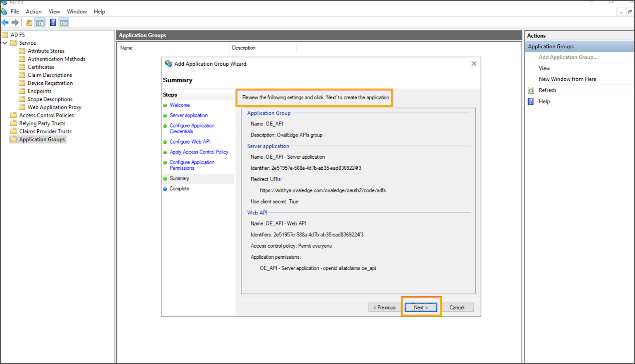Jump to Configure Web API wizard step
This screenshot has height=364, width=635.
click(190, 142)
